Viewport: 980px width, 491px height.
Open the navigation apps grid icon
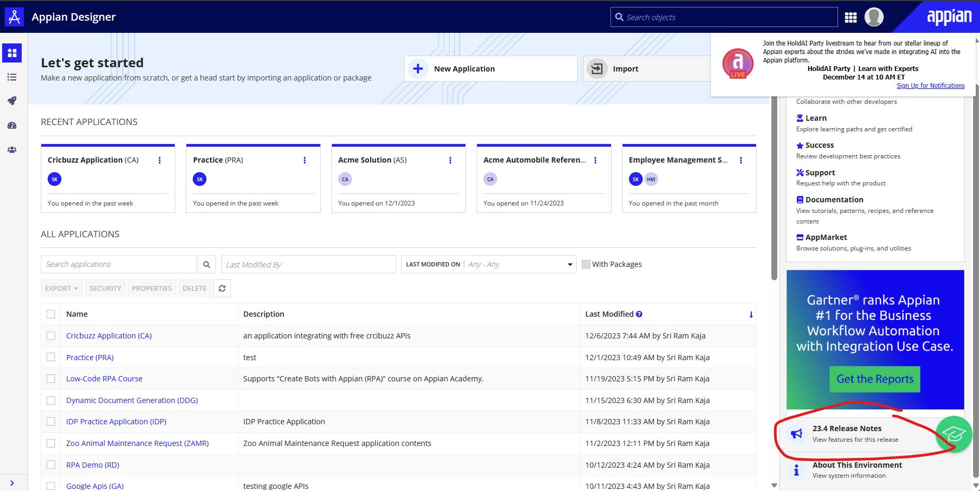coord(851,17)
